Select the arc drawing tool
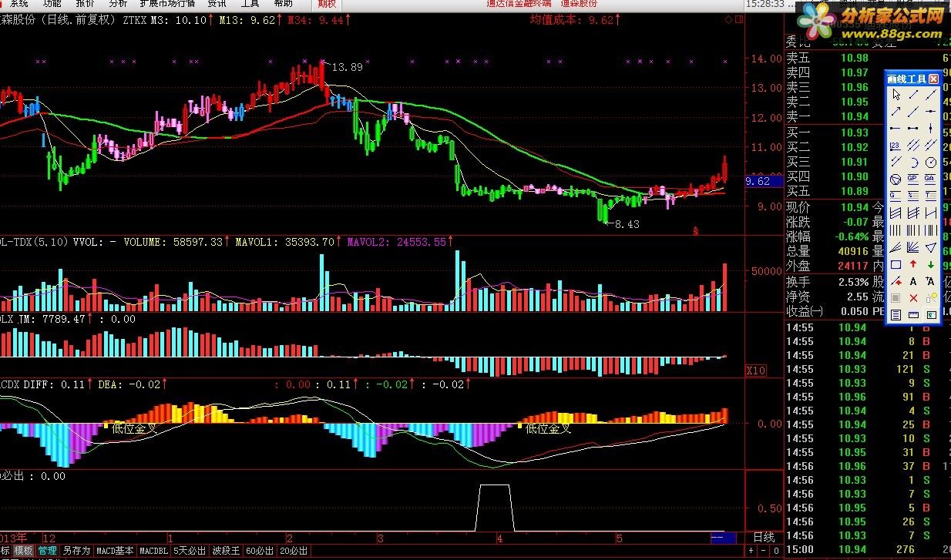The image size is (951, 560). [x=913, y=162]
